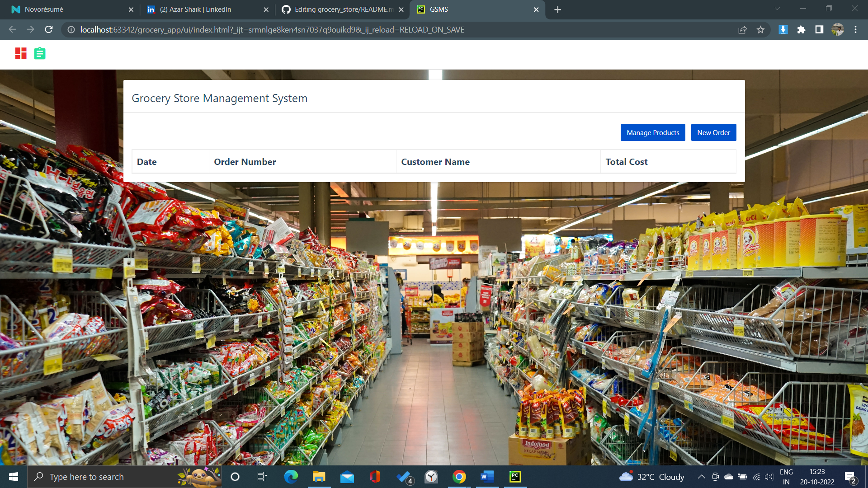This screenshot has width=868, height=488.
Task: Click the New Order button
Action: tap(713, 132)
